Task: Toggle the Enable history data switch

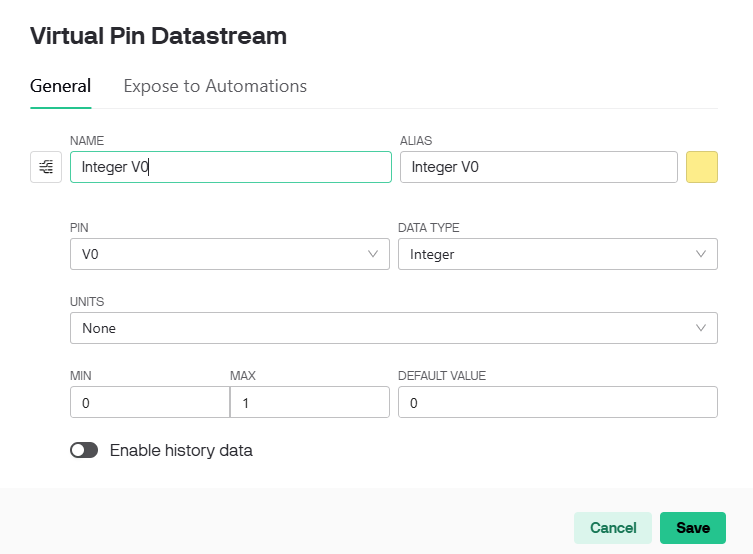Action: [84, 450]
